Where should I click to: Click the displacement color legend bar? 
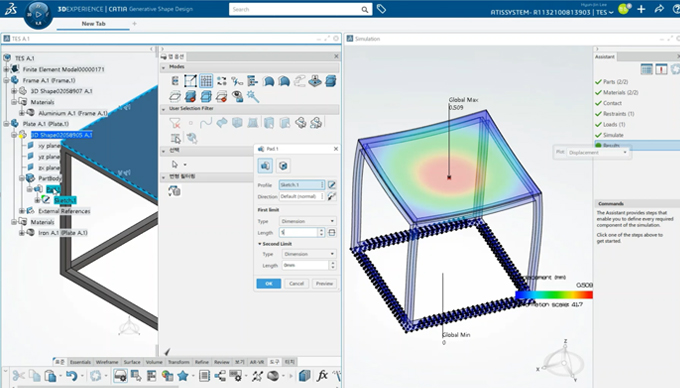click(554, 295)
